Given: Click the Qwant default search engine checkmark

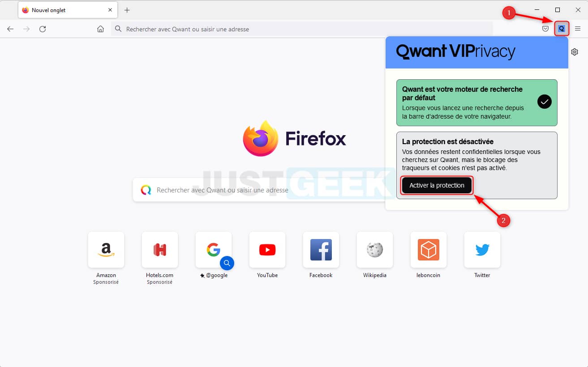Looking at the screenshot, I should pos(544,102).
